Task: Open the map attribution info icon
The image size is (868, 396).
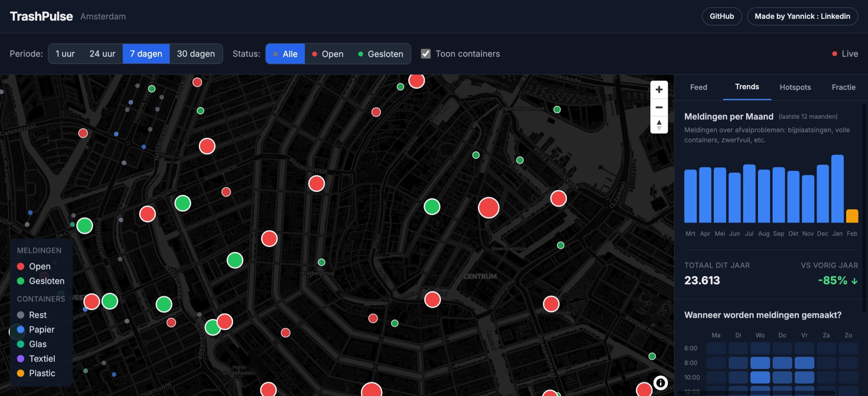Action: point(660,383)
